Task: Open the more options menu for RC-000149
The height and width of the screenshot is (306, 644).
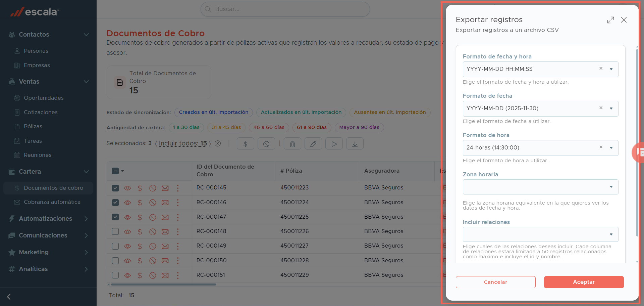Action: click(x=178, y=246)
